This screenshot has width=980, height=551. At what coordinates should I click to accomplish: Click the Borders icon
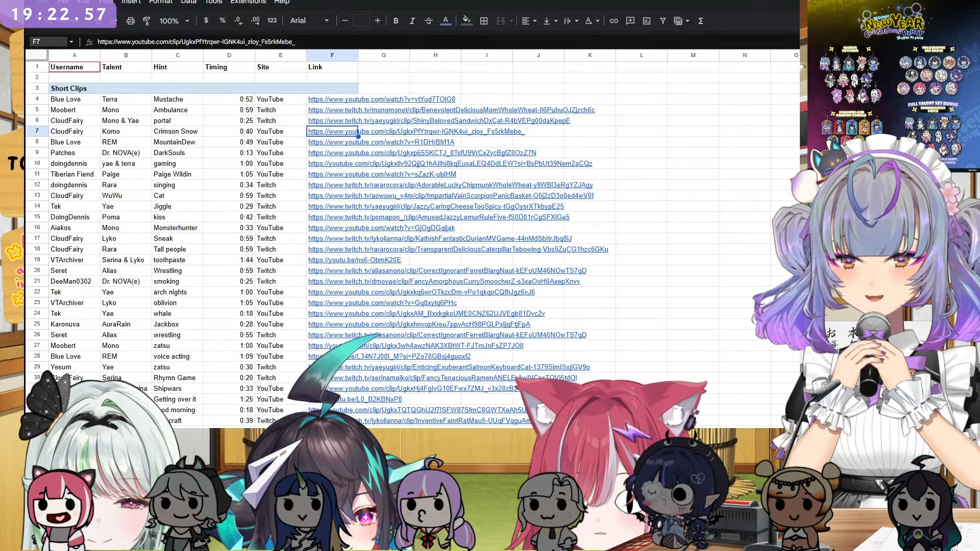[x=484, y=21]
